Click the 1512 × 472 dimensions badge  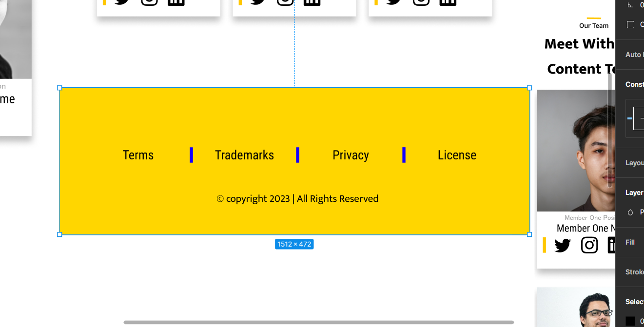click(294, 244)
